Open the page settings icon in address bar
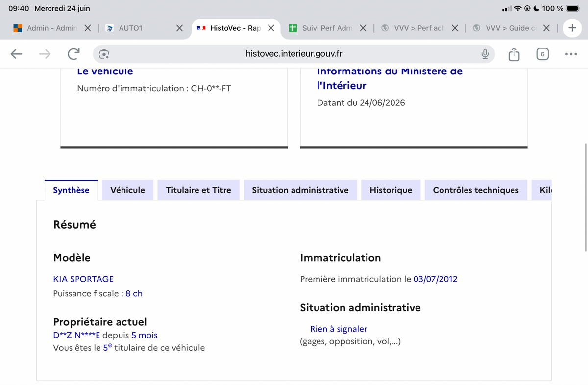This screenshot has height=386, width=588. (104, 54)
